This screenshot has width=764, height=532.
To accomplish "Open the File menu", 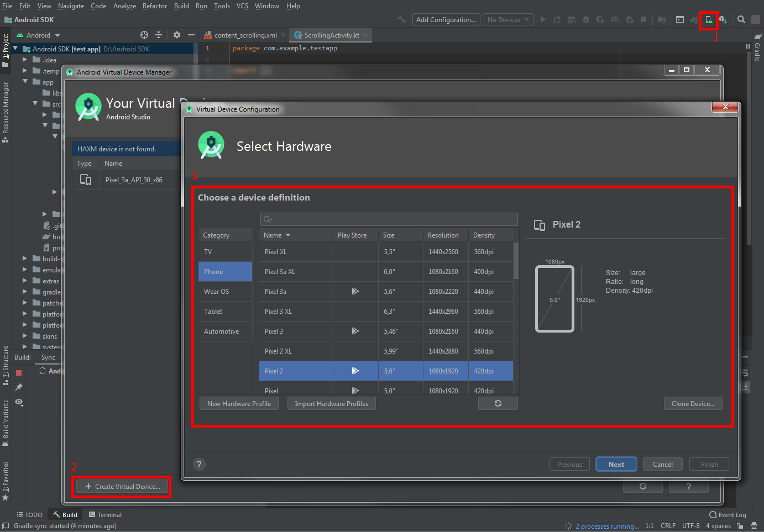I will [x=7, y=6].
